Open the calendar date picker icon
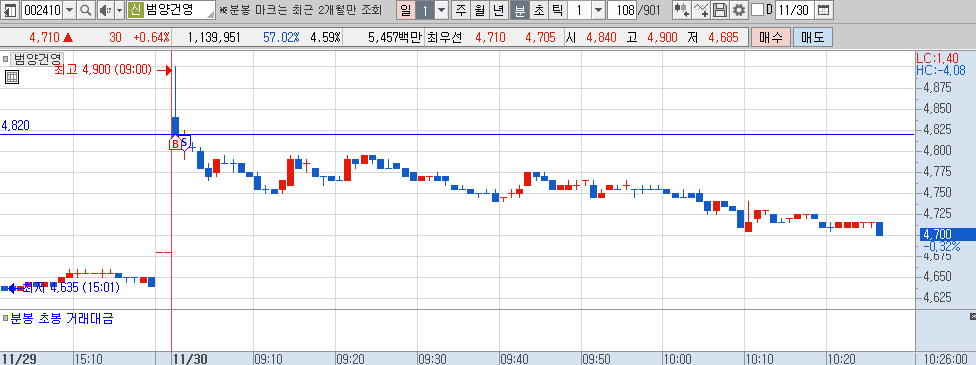The height and width of the screenshot is (365, 976). [x=823, y=10]
